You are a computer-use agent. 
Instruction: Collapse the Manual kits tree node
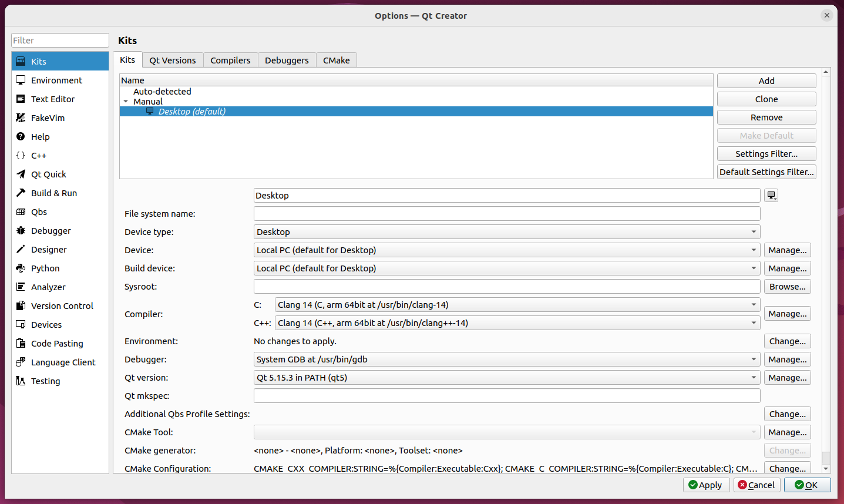(126, 102)
